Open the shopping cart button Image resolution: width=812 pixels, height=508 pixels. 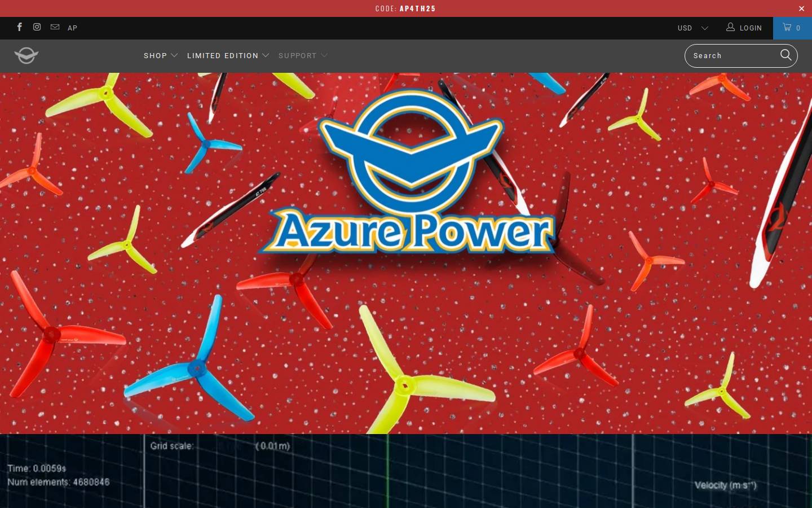[792, 28]
